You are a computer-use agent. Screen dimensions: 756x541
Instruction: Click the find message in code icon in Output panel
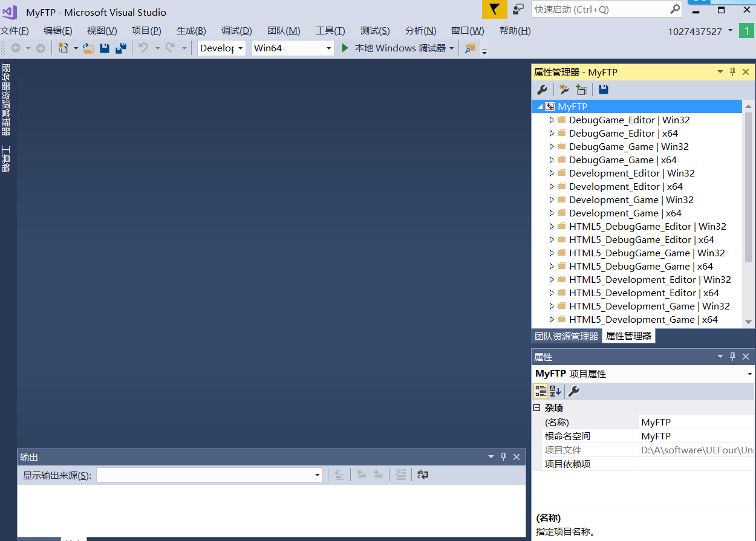(x=340, y=475)
